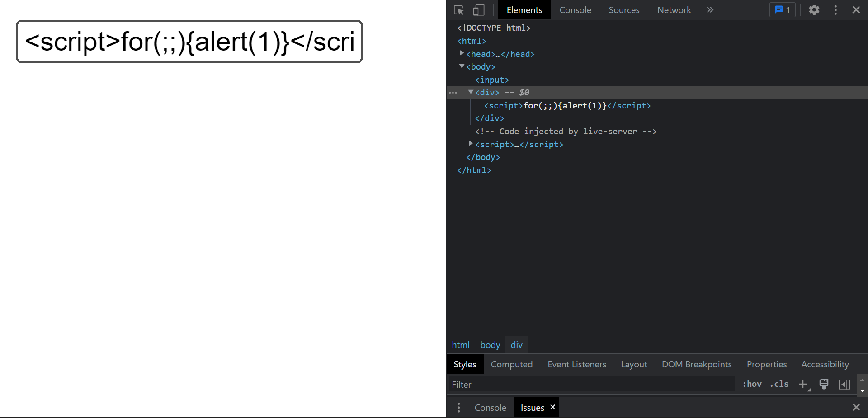Open the Layout pane tab
Screen dimensions: 868x418
tap(634, 364)
